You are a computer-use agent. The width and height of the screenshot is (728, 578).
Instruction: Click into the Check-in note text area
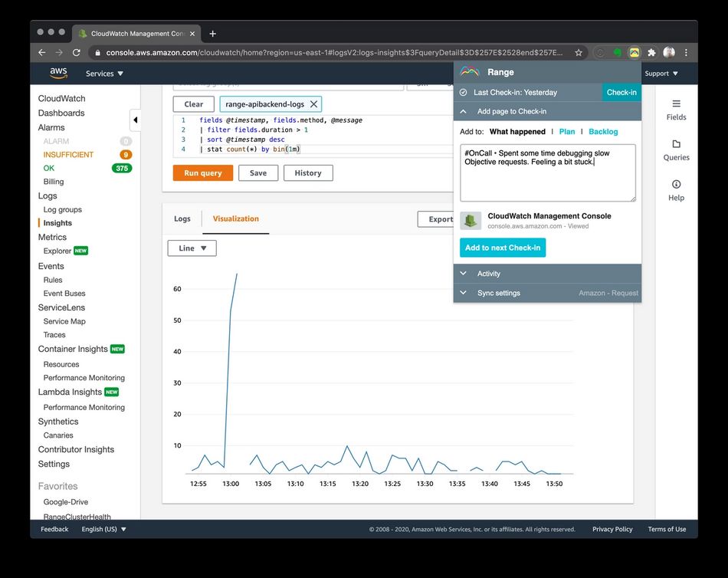point(548,172)
